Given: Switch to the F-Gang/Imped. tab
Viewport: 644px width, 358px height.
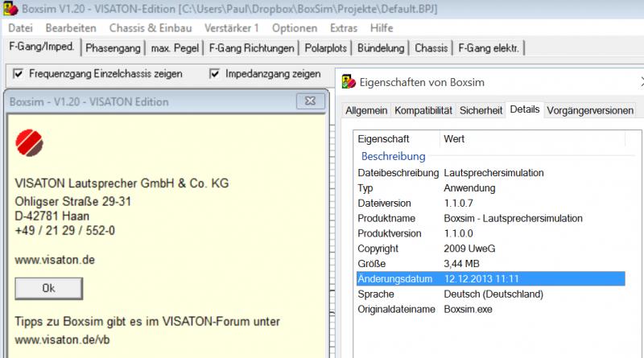Looking at the screenshot, I should pos(42,47).
